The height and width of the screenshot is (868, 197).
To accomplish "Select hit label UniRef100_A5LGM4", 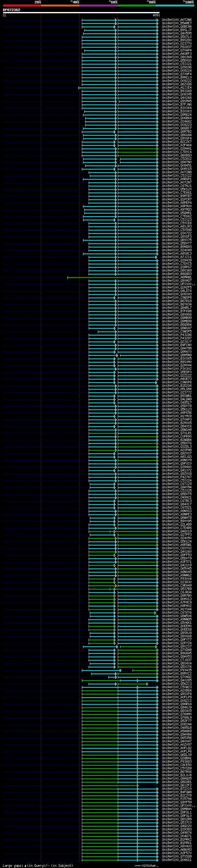I will (x=177, y=389).
